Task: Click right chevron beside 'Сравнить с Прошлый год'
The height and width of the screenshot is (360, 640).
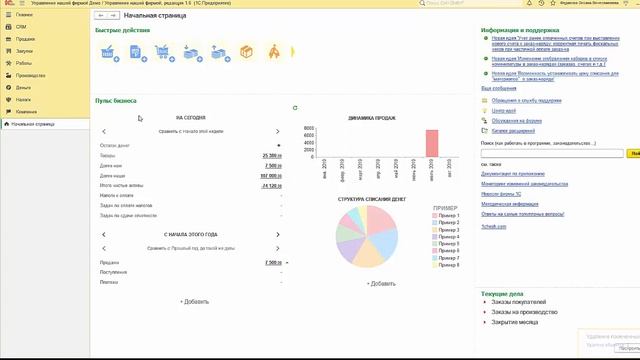Action: click(x=278, y=249)
